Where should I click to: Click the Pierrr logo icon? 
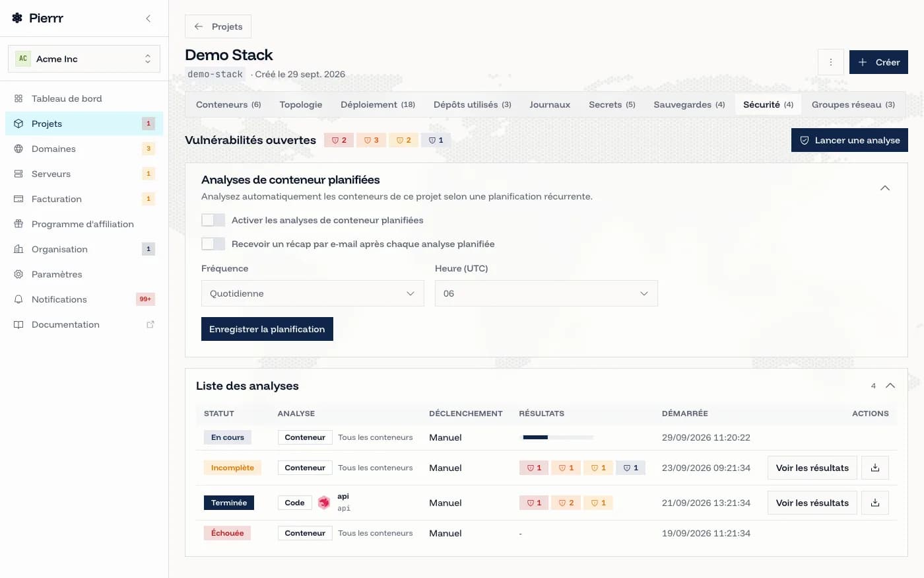pos(17,18)
